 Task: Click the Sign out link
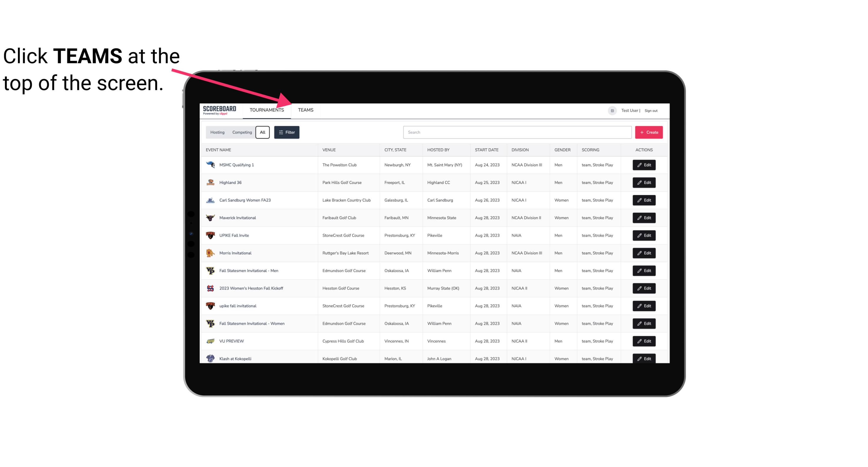coord(651,110)
